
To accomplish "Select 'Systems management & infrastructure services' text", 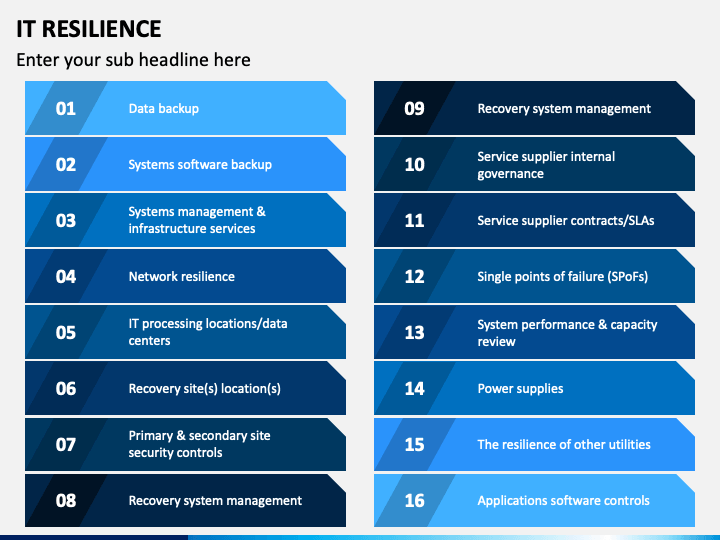I will pyautogui.click(x=197, y=220).
